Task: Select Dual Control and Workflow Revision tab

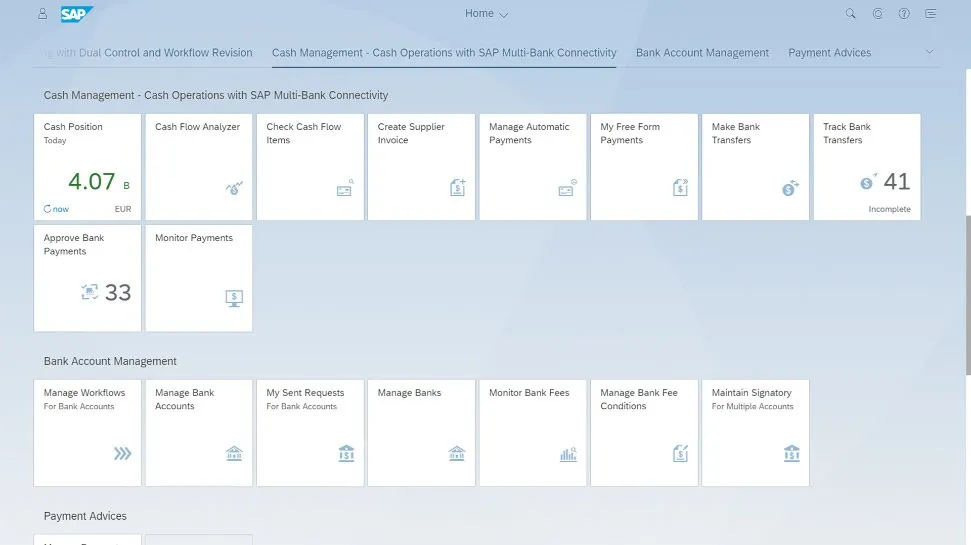Action: [150, 53]
